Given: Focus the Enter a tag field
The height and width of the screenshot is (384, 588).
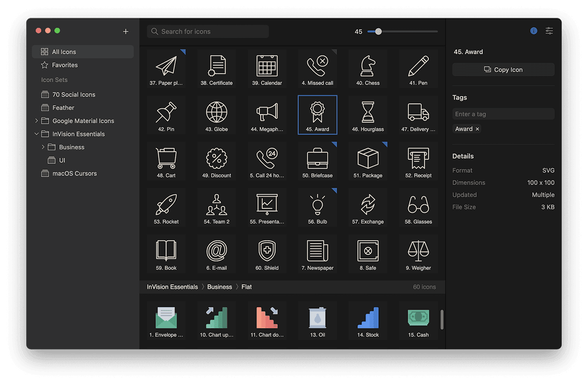Looking at the screenshot, I should [x=503, y=114].
